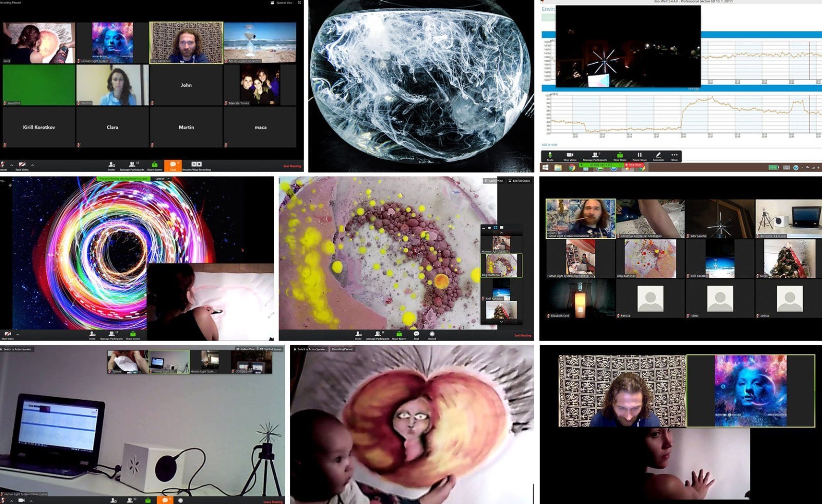822x504 pixels.
Task: Select the Kirill Korotkov participant tile
Action: click(x=39, y=127)
